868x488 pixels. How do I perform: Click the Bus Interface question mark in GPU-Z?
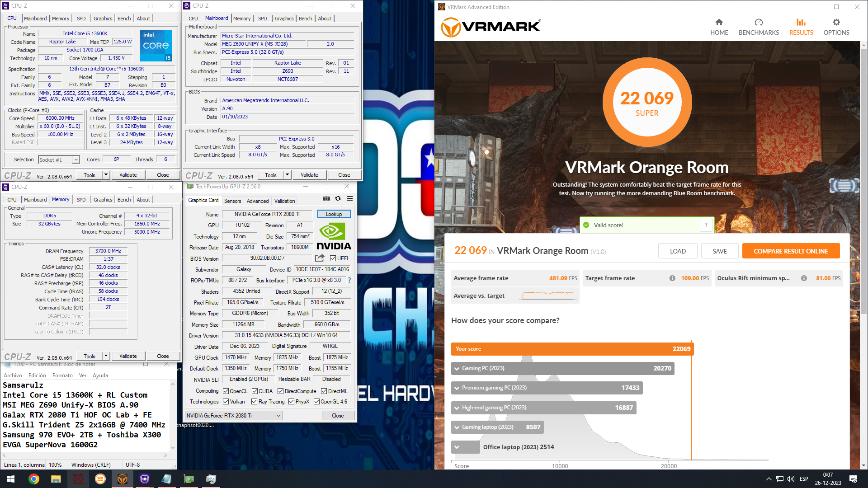(x=349, y=280)
